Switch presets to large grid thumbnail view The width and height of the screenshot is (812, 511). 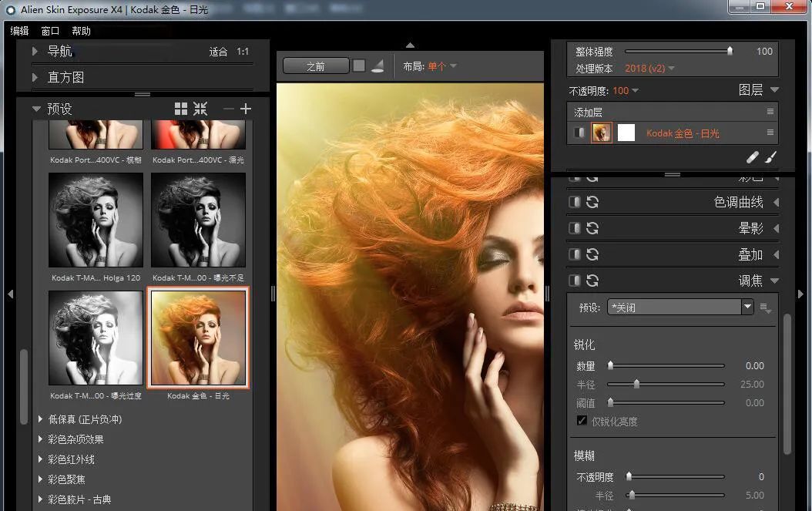(x=181, y=109)
